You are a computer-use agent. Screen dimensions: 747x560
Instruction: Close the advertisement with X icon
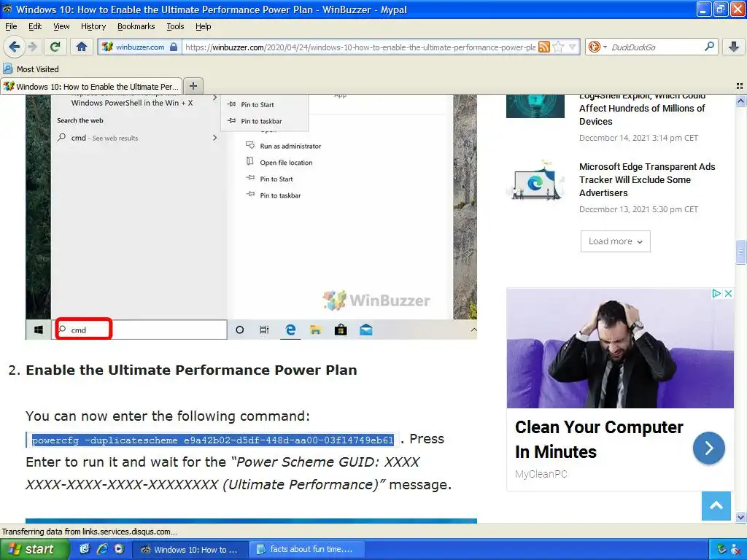tap(728, 293)
